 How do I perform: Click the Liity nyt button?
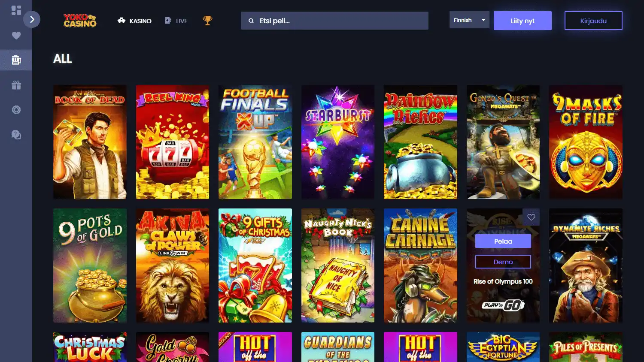522,21
